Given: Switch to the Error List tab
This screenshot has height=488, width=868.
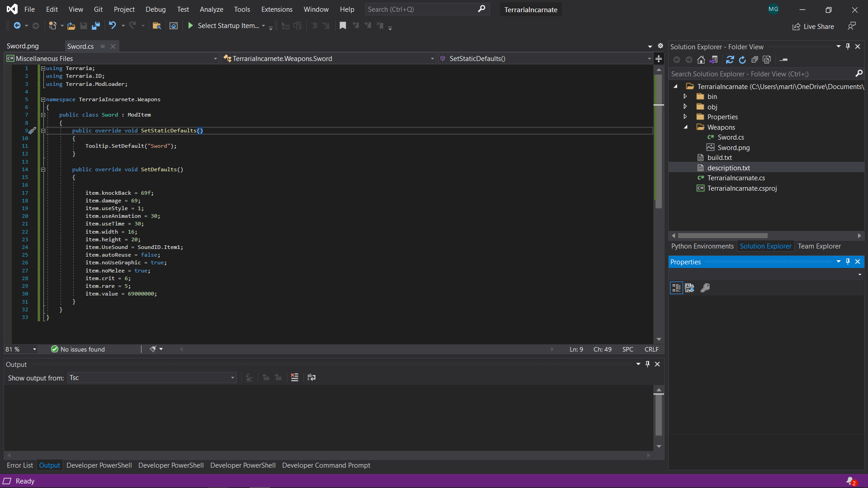Looking at the screenshot, I should coord(20,465).
